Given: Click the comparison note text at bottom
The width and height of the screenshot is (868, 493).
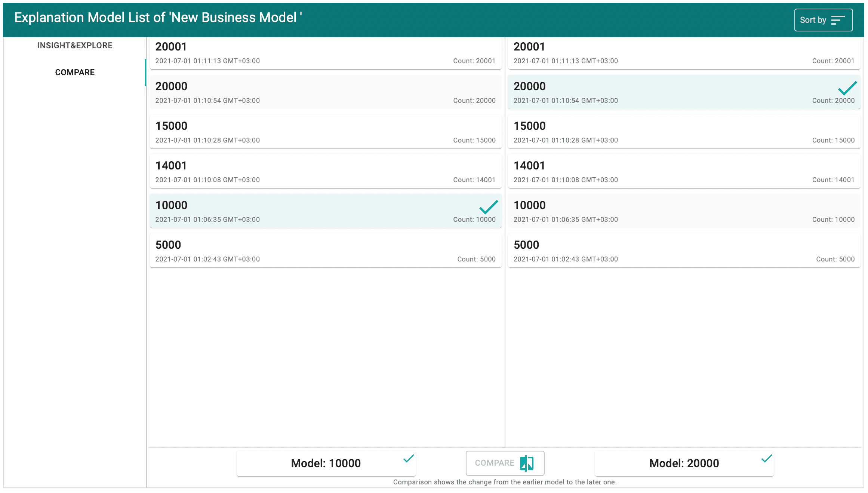Looking at the screenshot, I should [505, 482].
